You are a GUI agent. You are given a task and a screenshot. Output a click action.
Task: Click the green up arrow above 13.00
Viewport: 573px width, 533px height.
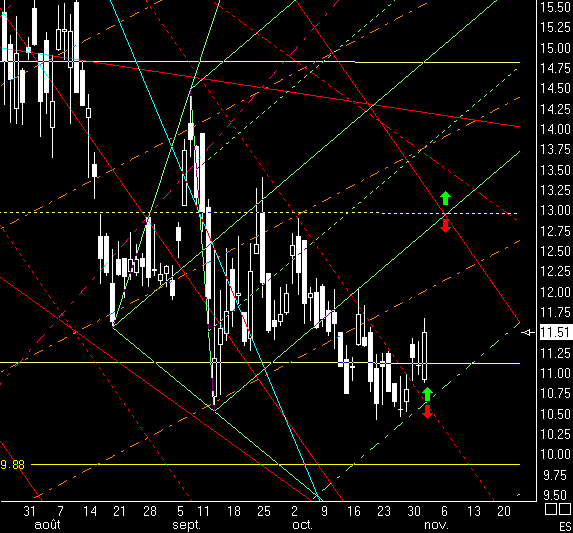coord(445,198)
